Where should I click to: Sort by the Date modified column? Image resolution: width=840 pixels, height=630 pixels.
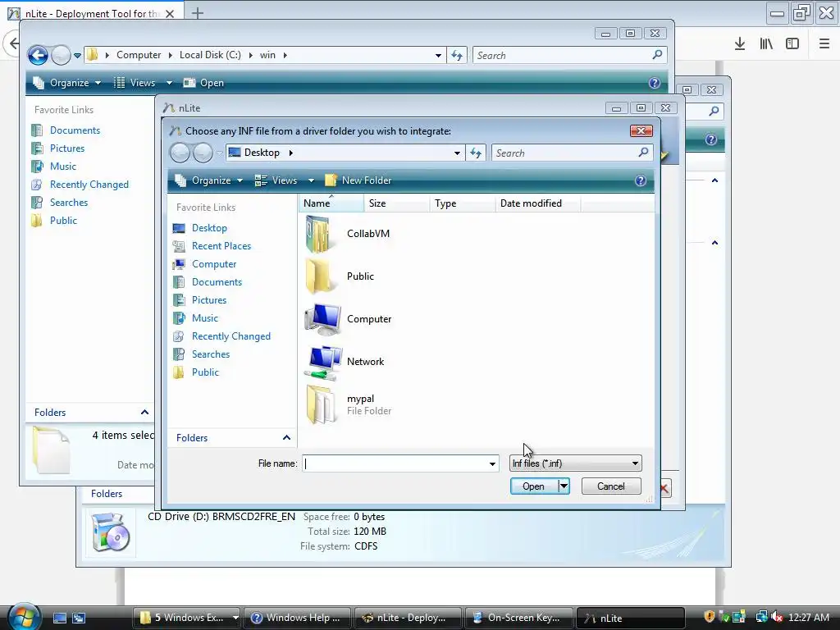538,203
